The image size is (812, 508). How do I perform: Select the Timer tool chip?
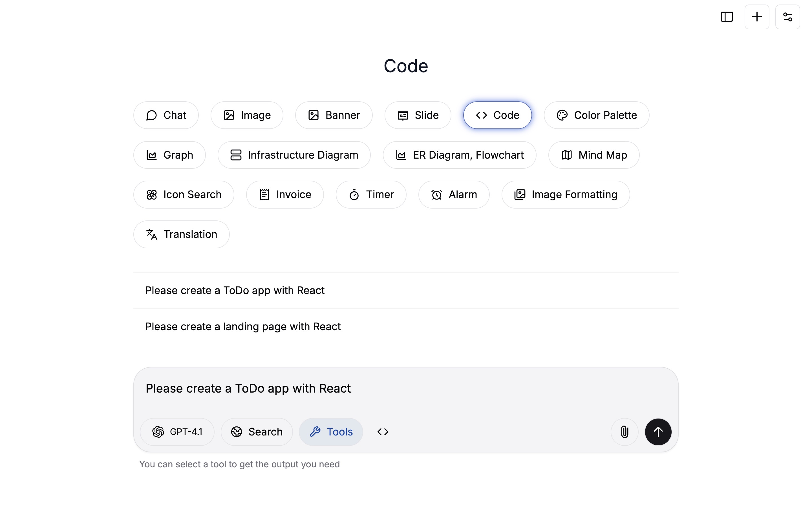tap(371, 194)
